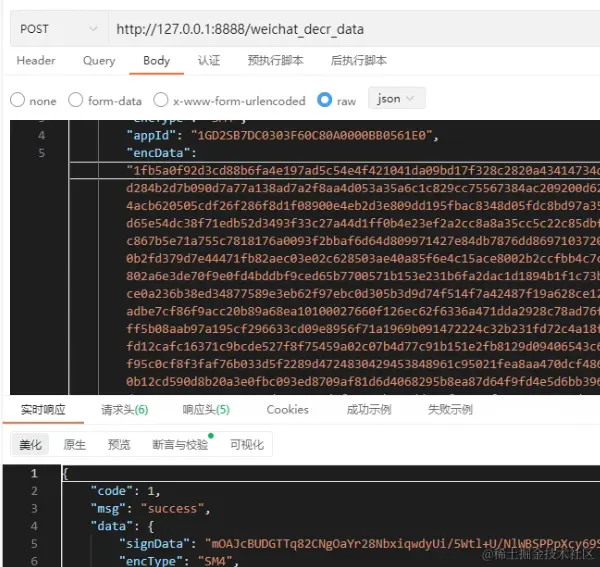The width and height of the screenshot is (600, 567).
Task: Select the none body type radio
Action: click(x=18, y=100)
